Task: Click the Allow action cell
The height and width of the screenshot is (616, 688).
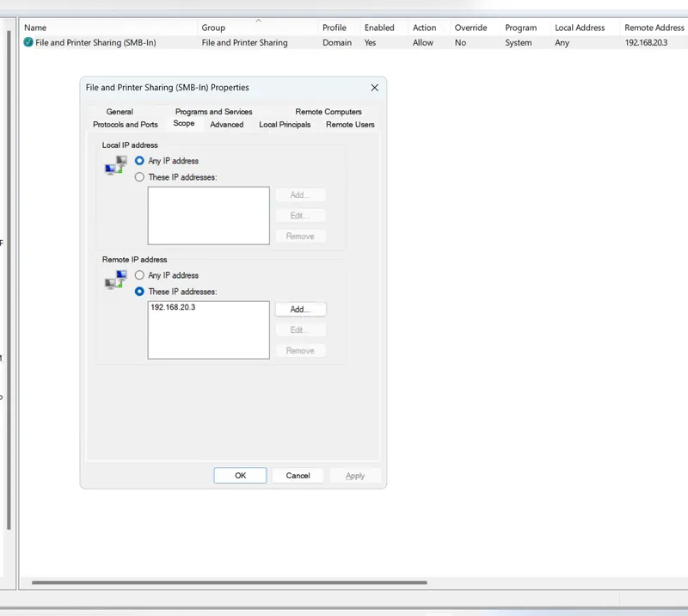Action: click(x=423, y=43)
